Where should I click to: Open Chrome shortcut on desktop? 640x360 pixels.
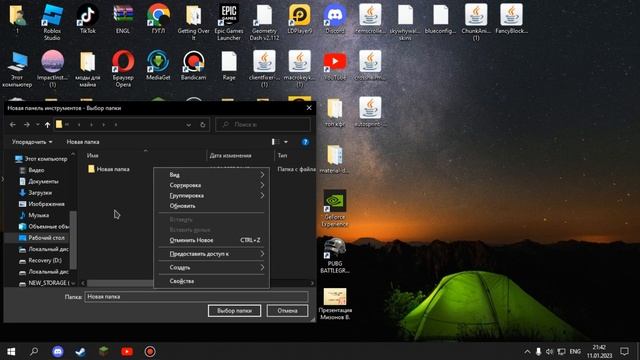pos(158,19)
